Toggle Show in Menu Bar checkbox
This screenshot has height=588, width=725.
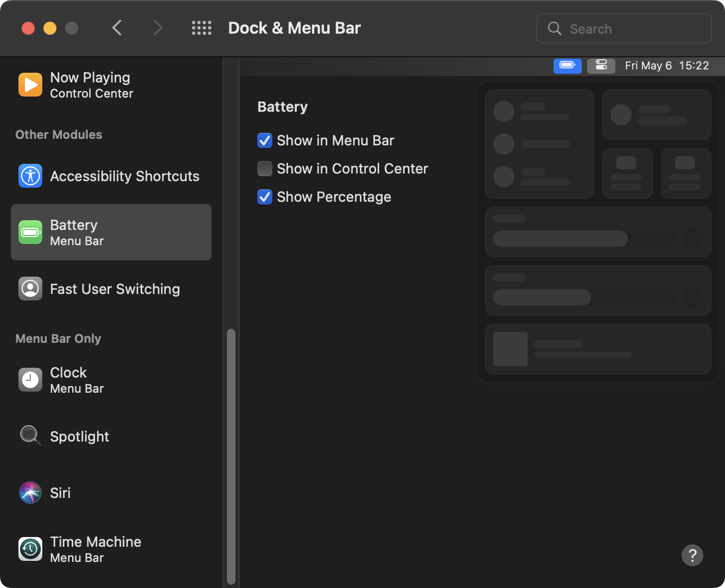point(265,140)
